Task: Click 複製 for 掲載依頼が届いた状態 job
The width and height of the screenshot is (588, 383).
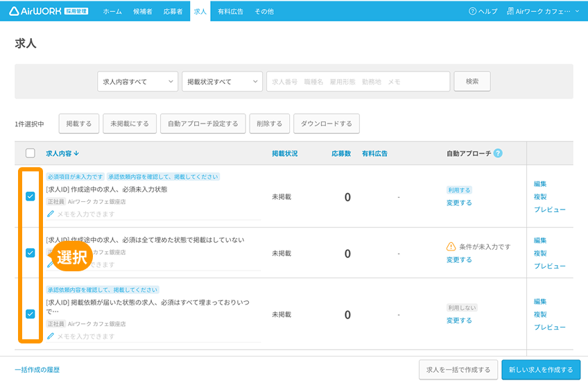Action: click(x=540, y=314)
